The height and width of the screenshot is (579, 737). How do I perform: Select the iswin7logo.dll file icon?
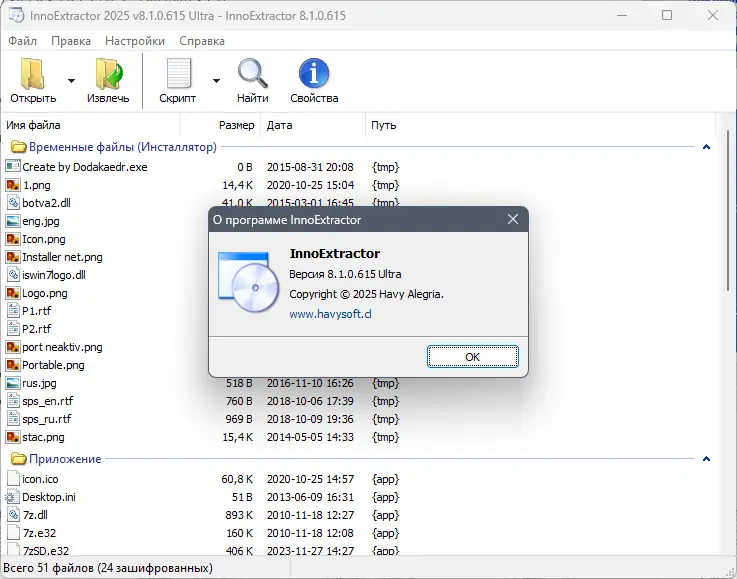point(13,274)
